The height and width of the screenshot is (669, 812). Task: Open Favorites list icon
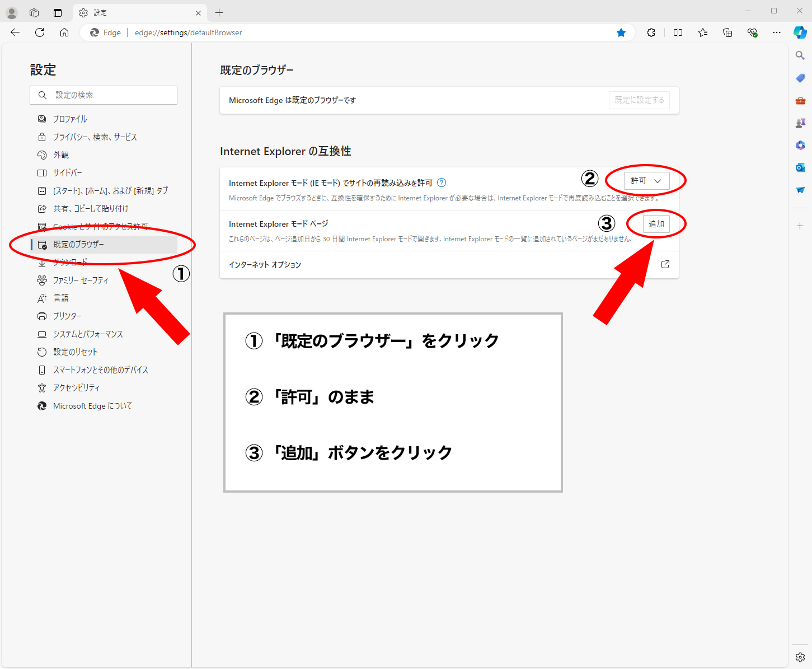point(703,32)
